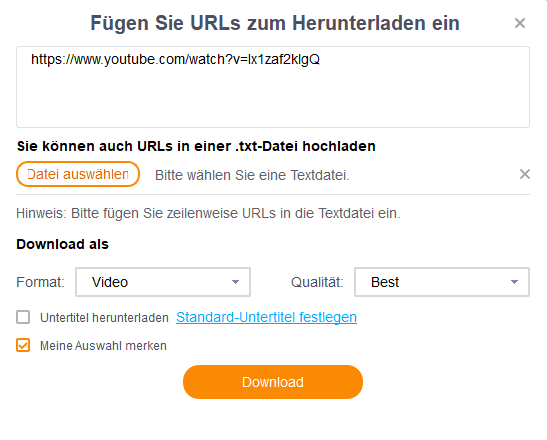Click the Qualität dropdown arrow icon
The height and width of the screenshot is (440, 547).
point(514,282)
